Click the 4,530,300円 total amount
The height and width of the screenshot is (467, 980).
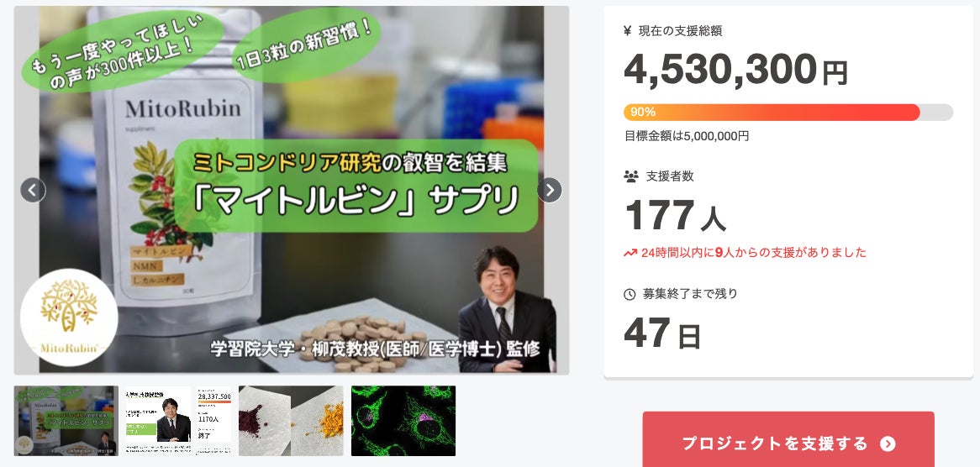point(735,70)
